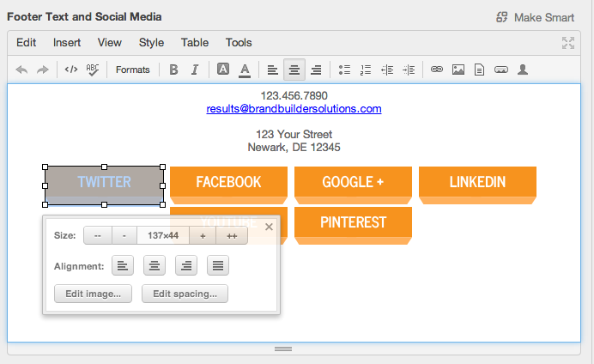
Task: Insert a numbered list
Action: (x=366, y=70)
